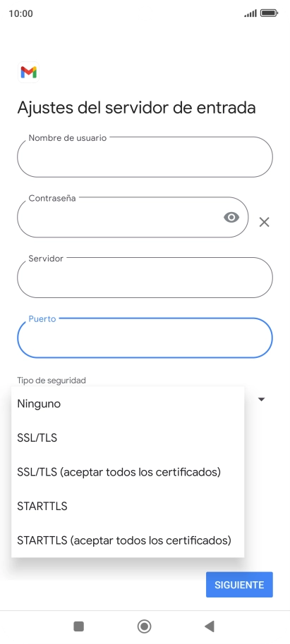
Task: Tap the Android back triangle button
Action: pyautogui.click(x=210, y=626)
